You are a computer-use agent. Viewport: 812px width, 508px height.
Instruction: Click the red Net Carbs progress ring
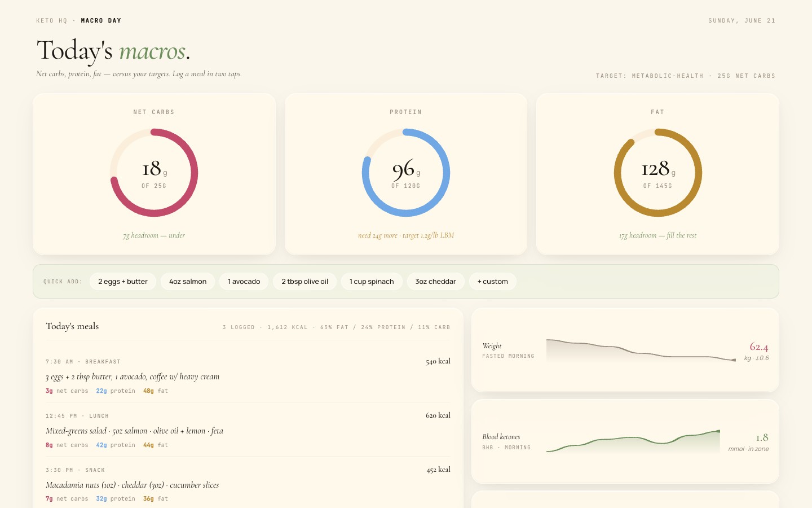154,173
